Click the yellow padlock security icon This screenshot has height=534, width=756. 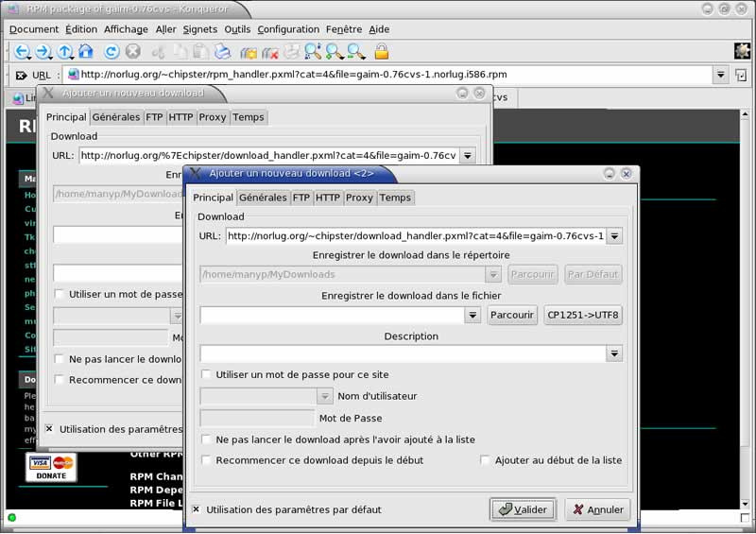(x=382, y=51)
